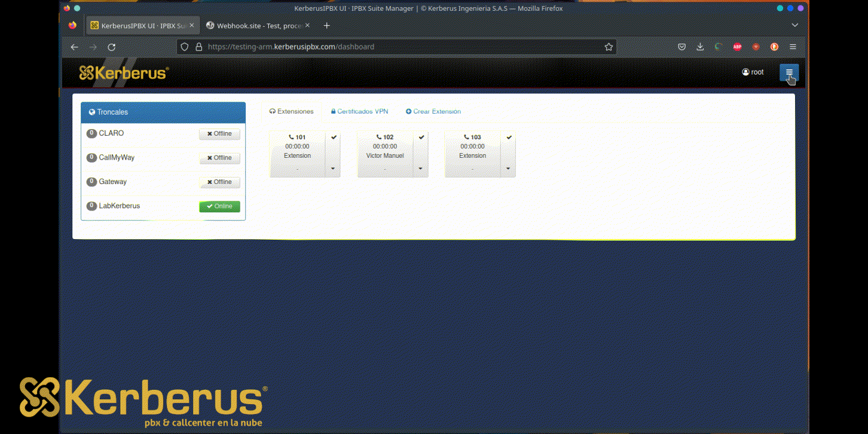Click the globe icon beside Troncales
Viewport: 868px width, 434px height.
92,112
